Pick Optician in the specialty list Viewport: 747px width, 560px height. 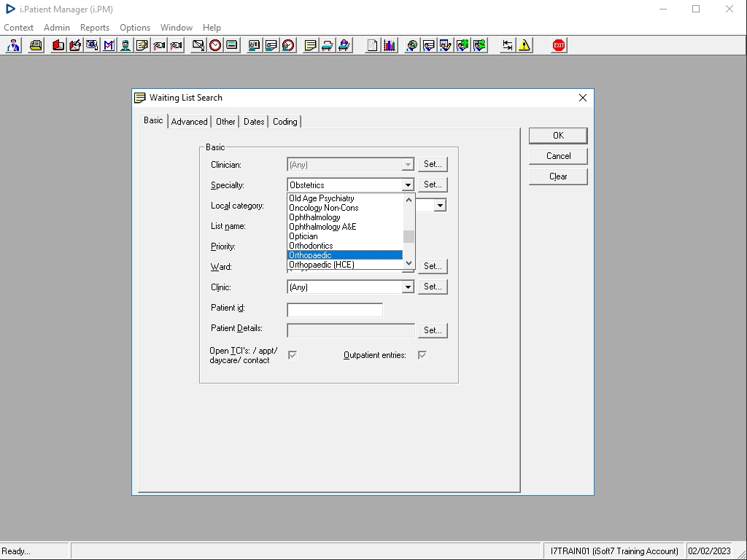coord(345,236)
